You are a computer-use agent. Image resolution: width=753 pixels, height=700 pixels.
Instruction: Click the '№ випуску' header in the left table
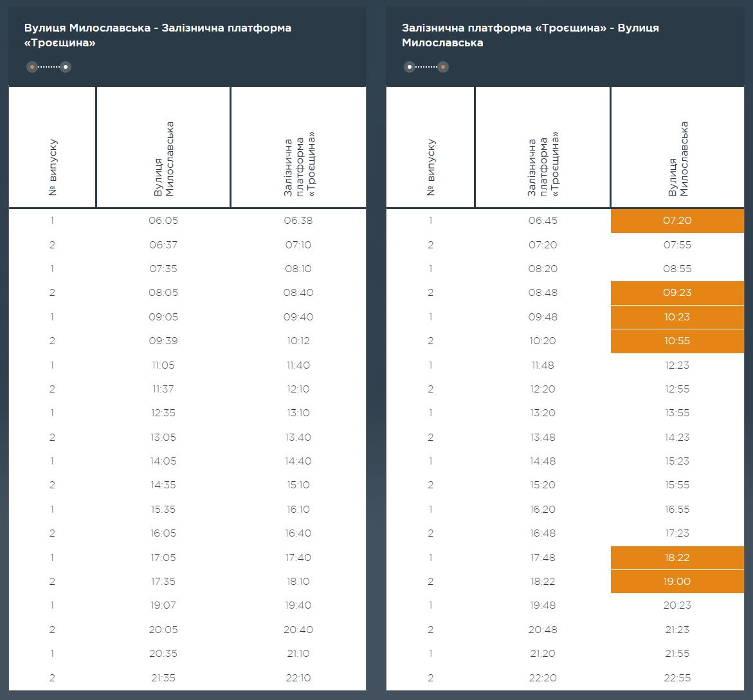coord(53,167)
